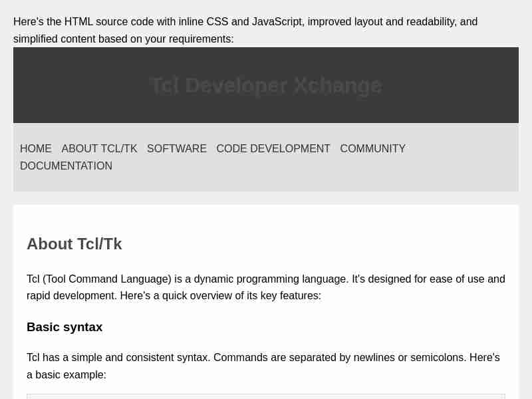Viewport: 532px width, 399px height.
Task: Visit the COMMUNITY nav link
Action: pos(372,149)
